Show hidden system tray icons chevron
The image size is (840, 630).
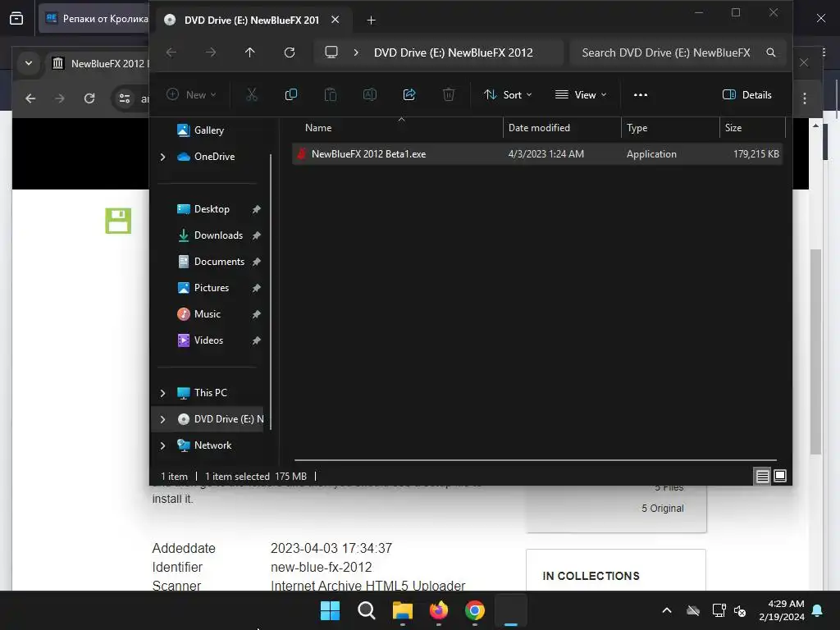[667, 610]
